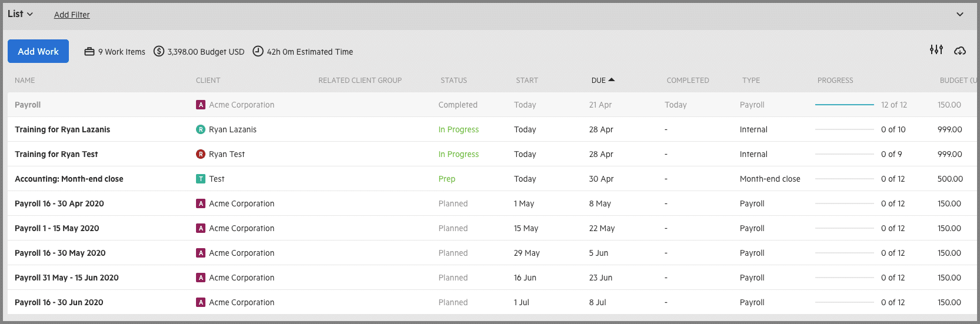Click Ryan Test red client avatar
Viewport: 980px width, 324px height.
(x=201, y=154)
